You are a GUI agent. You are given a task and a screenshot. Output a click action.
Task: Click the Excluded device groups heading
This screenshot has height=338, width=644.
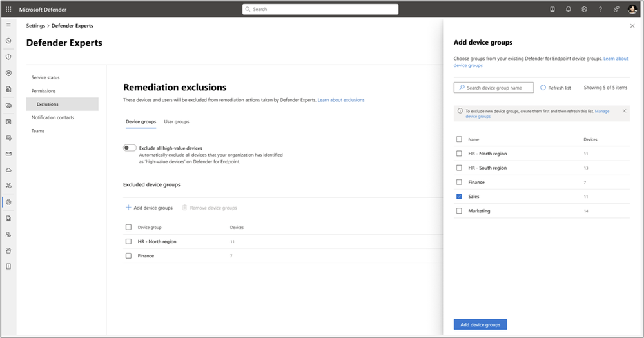(151, 184)
